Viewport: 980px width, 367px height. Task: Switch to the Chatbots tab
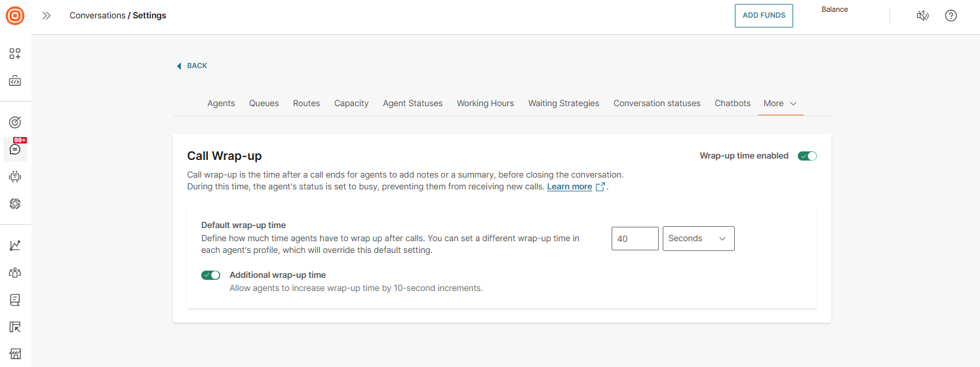click(x=733, y=104)
